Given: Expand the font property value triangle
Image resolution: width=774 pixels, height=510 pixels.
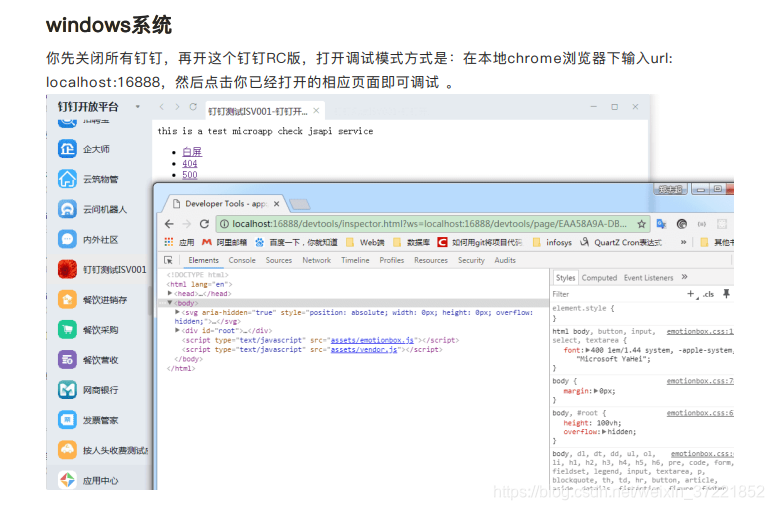Looking at the screenshot, I should pyautogui.click(x=587, y=350).
